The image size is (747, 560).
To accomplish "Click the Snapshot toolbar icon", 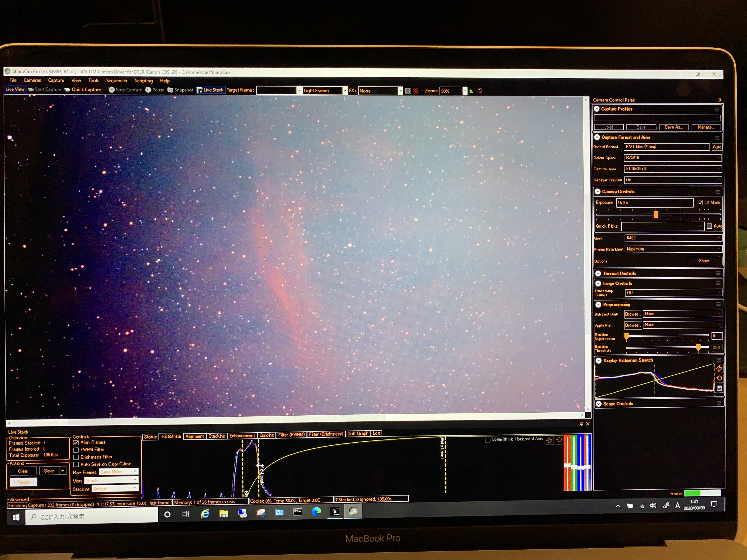I will tap(170, 90).
